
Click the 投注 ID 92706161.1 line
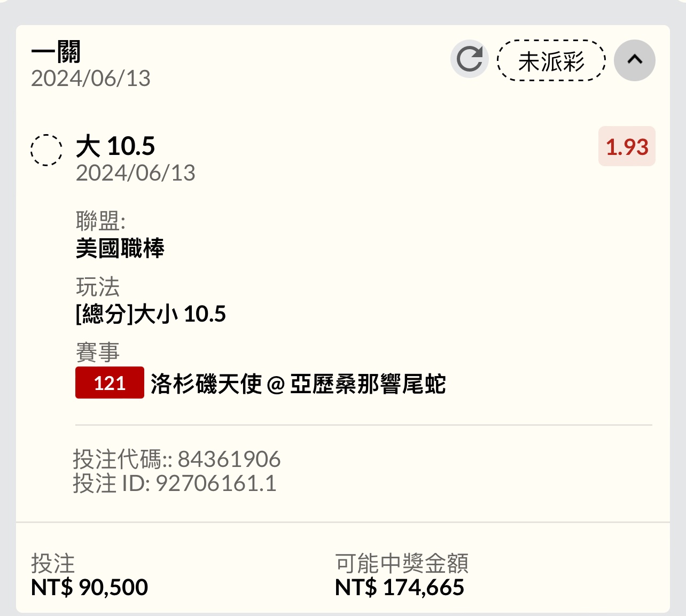pyautogui.click(x=175, y=484)
